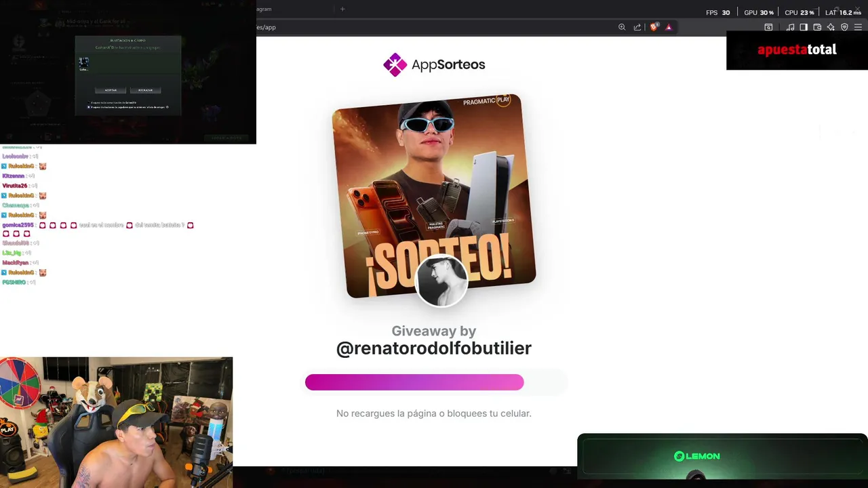The width and height of the screenshot is (868, 488).
Task: Click the streamer webcam feed
Action: click(x=116, y=422)
